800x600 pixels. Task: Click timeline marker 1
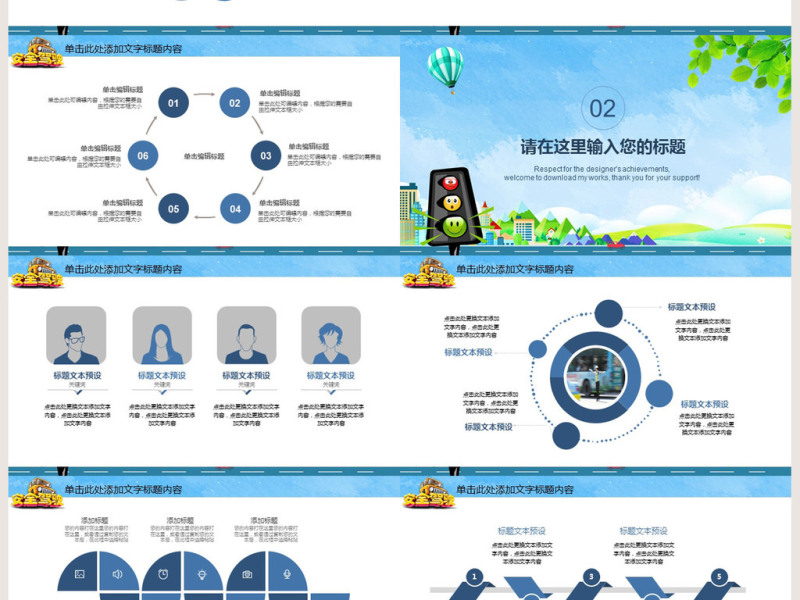474,575
